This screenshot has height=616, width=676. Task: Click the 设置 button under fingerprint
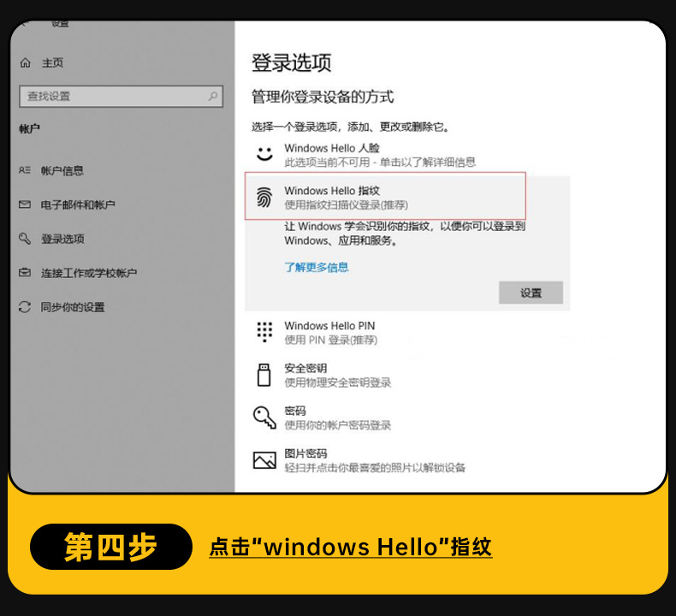point(531,293)
